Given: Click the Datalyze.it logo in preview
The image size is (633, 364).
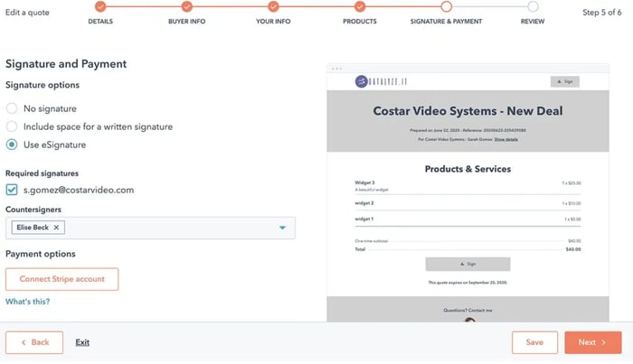Looking at the screenshot, I should pyautogui.click(x=383, y=81).
